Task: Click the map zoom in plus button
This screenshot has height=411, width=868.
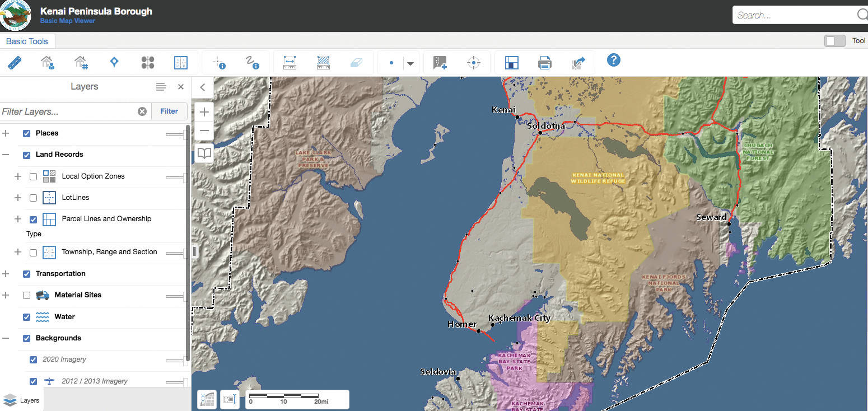Action: coord(204,111)
